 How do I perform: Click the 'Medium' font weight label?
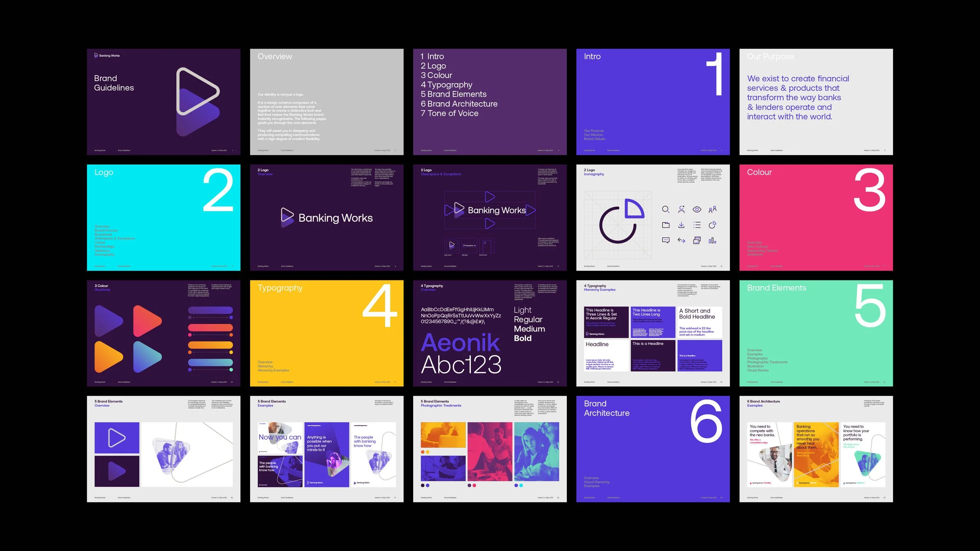click(x=529, y=329)
